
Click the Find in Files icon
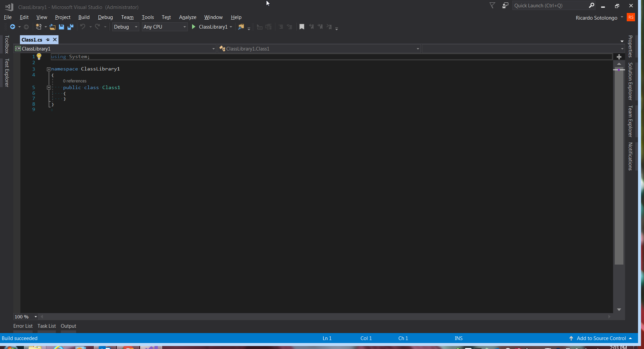coord(241,27)
